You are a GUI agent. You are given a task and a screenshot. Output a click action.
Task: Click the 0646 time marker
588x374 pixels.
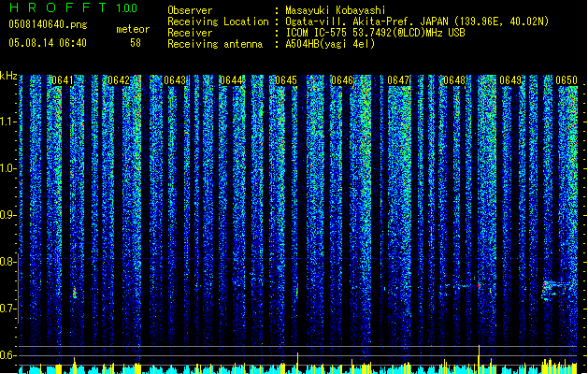(342, 80)
